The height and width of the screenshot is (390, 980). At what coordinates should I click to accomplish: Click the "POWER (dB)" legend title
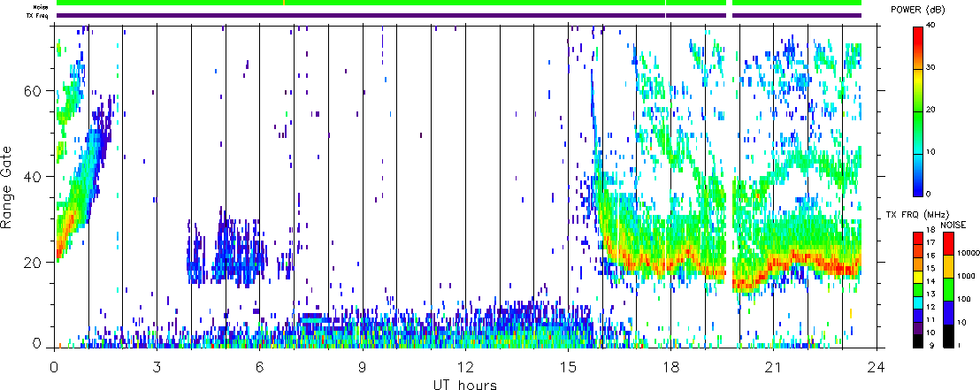click(918, 10)
